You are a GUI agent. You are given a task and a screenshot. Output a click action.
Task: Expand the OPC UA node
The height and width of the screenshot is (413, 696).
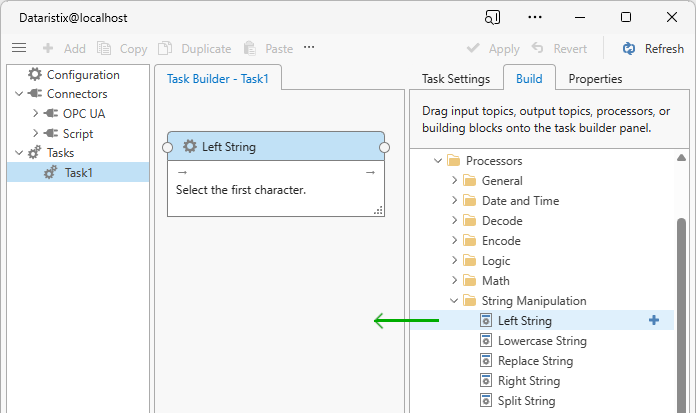click(36, 113)
